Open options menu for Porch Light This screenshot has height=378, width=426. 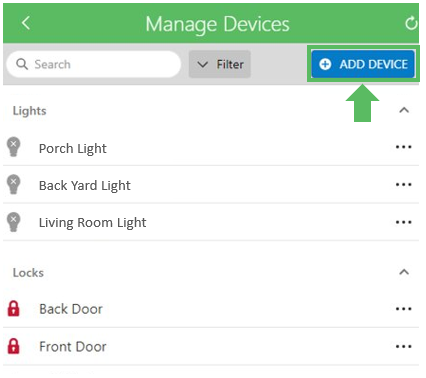point(403,147)
